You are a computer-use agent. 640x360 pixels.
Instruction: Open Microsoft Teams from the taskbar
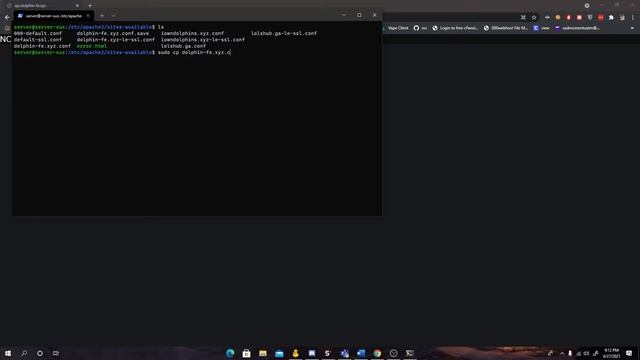[344, 353]
